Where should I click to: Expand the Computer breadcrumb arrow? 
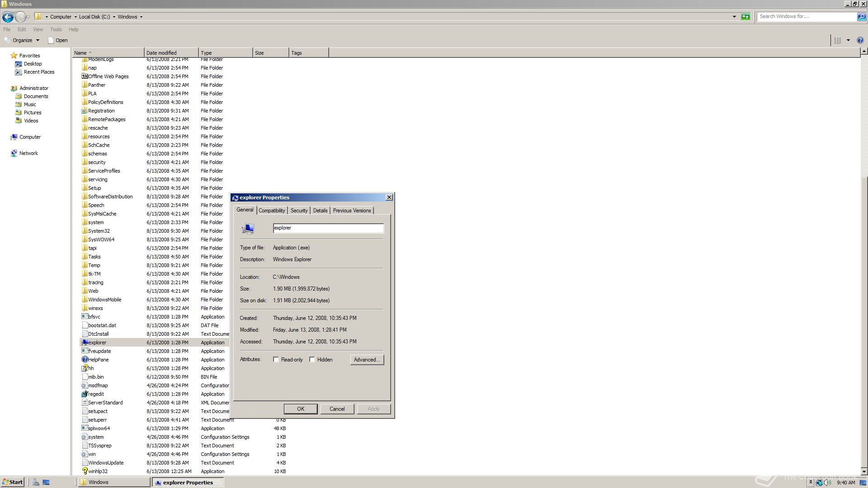coord(75,17)
